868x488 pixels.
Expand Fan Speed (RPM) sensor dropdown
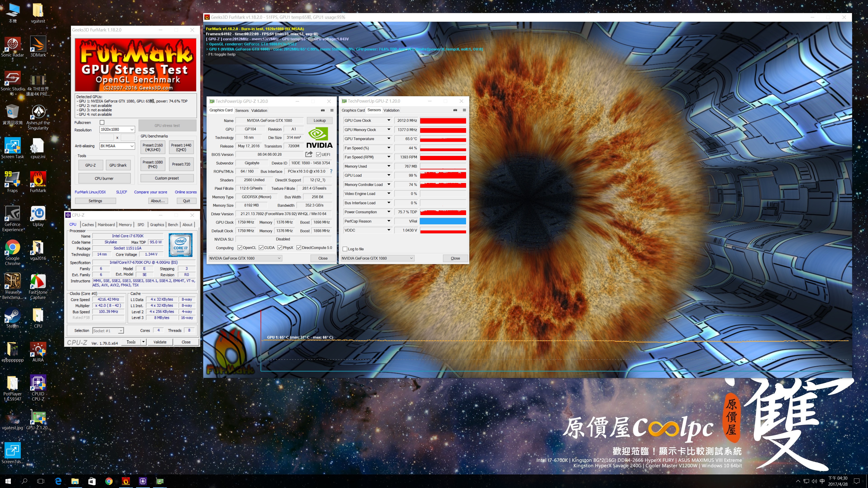click(x=389, y=157)
